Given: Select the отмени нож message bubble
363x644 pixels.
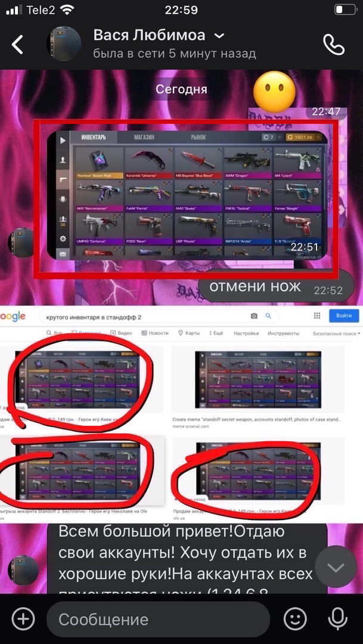Looking at the screenshot, I should [x=276, y=286].
